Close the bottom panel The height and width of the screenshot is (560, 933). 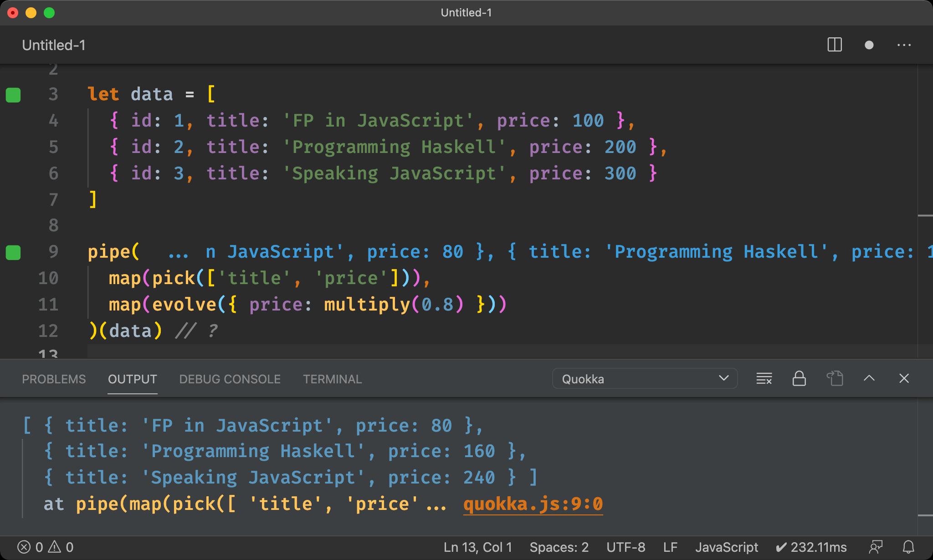click(x=904, y=378)
